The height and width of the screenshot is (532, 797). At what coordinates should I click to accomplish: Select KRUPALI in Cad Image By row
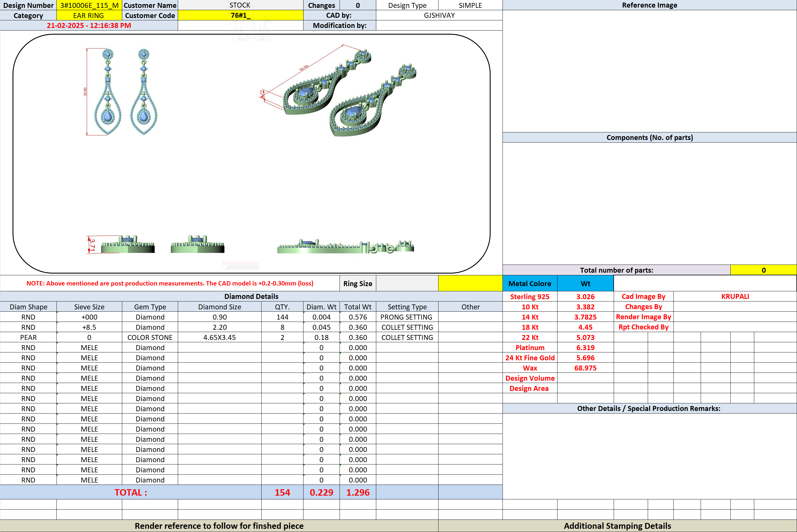tap(735, 297)
